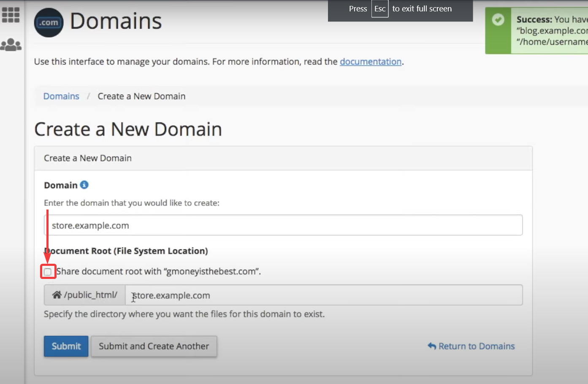This screenshot has width=588, height=384.
Task: Click the home icon before /public_html/
Action: click(x=57, y=295)
